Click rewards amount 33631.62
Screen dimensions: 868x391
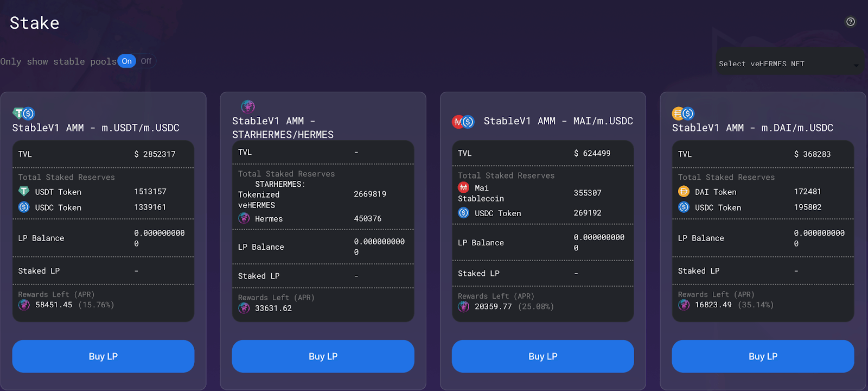pyautogui.click(x=273, y=308)
